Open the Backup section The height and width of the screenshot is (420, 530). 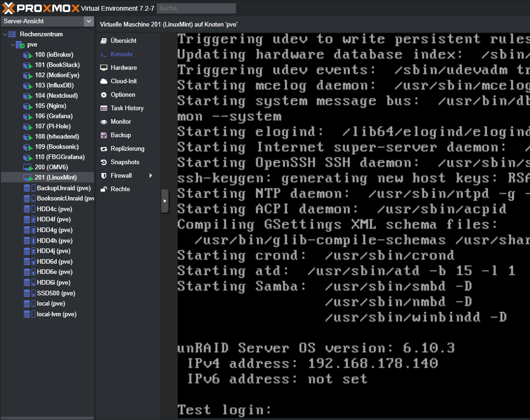click(128, 135)
